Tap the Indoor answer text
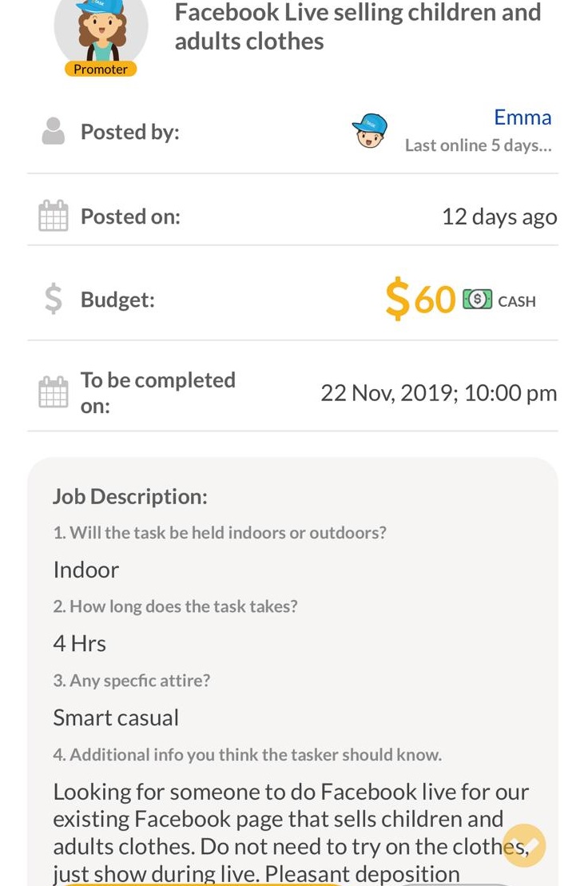This screenshot has width=588, height=886. 86,570
